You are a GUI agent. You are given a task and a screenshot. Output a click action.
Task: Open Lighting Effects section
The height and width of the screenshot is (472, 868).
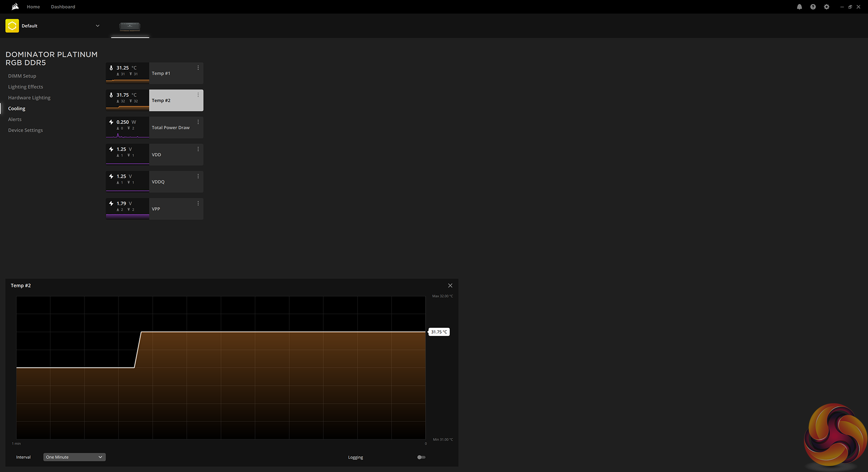pyautogui.click(x=26, y=87)
